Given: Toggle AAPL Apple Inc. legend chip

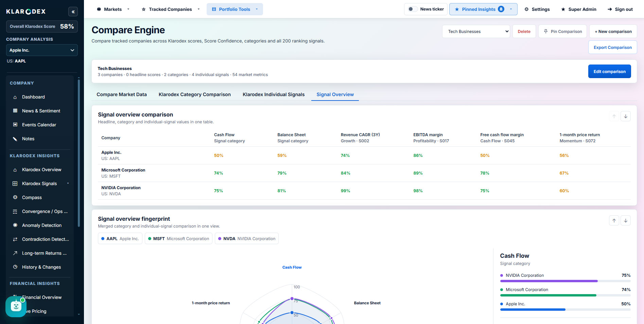Looking at the screenshot, I should pos(120,238).
